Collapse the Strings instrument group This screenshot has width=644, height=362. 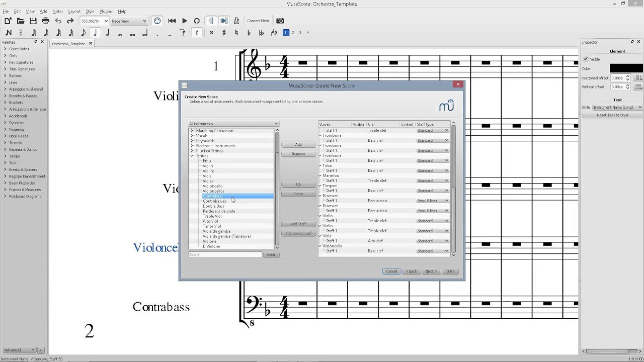[x=192, y=156]
